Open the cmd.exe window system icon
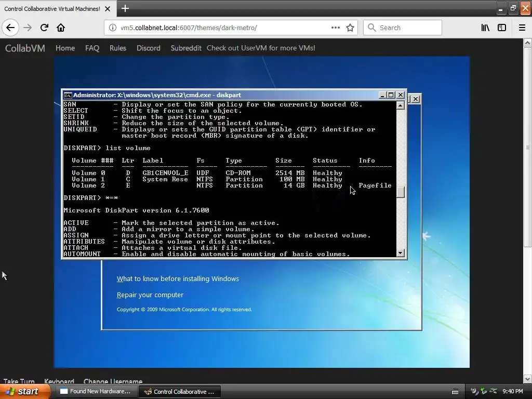Viewport: 532px width, 399px height. (68, 96)
